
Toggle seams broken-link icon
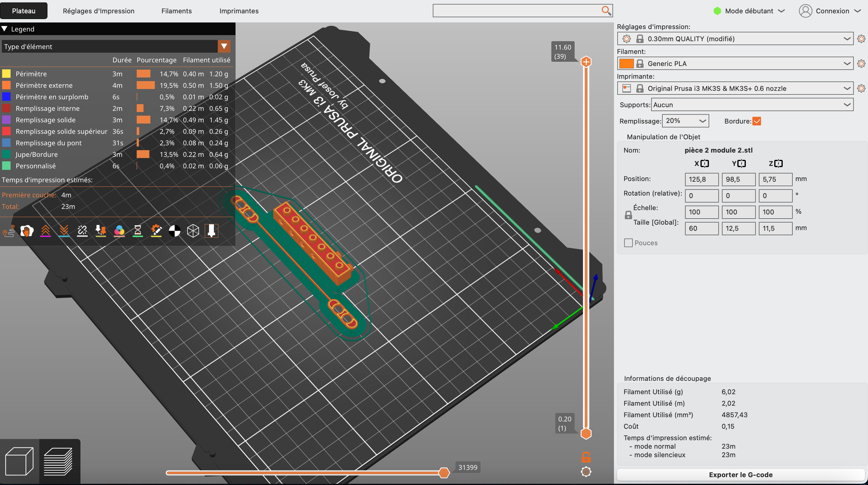click(82, 231)
